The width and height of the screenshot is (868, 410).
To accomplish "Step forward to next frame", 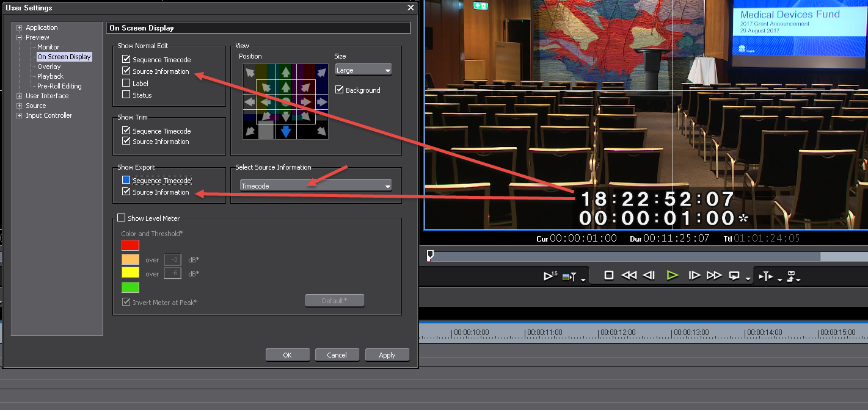I will click(x=694, y=275).
